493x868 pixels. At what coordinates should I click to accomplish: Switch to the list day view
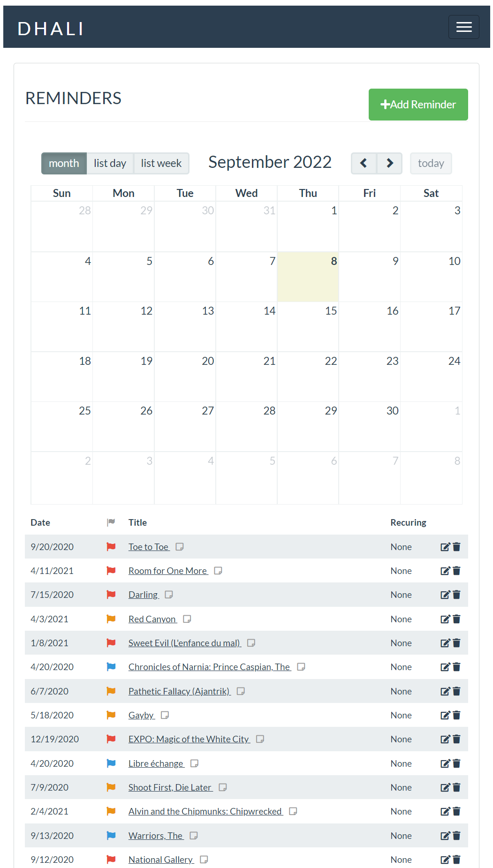tap(110, 163)
